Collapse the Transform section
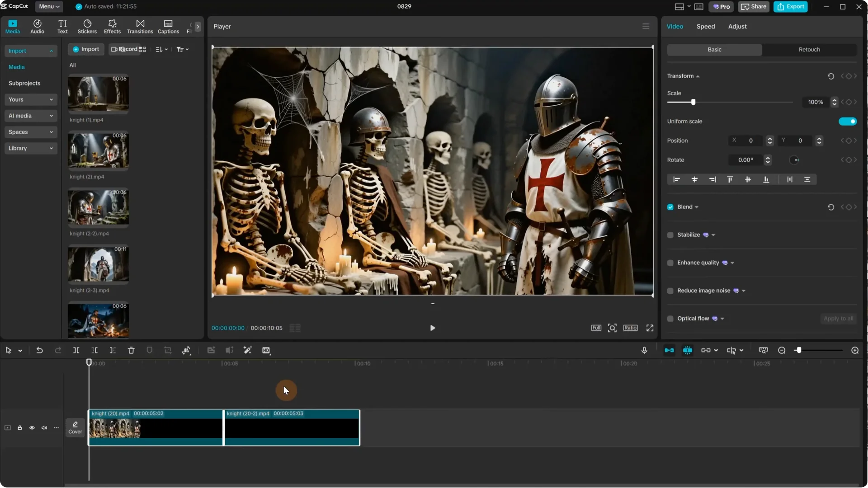Image resolution: width=868 pixels, height=488 pixels. point(698,76)
